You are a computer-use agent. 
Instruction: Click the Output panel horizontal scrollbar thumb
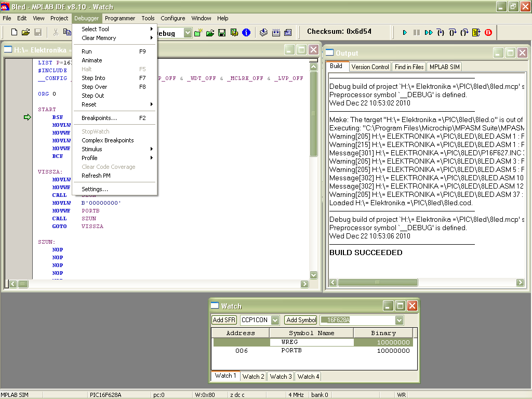(378, 283)
